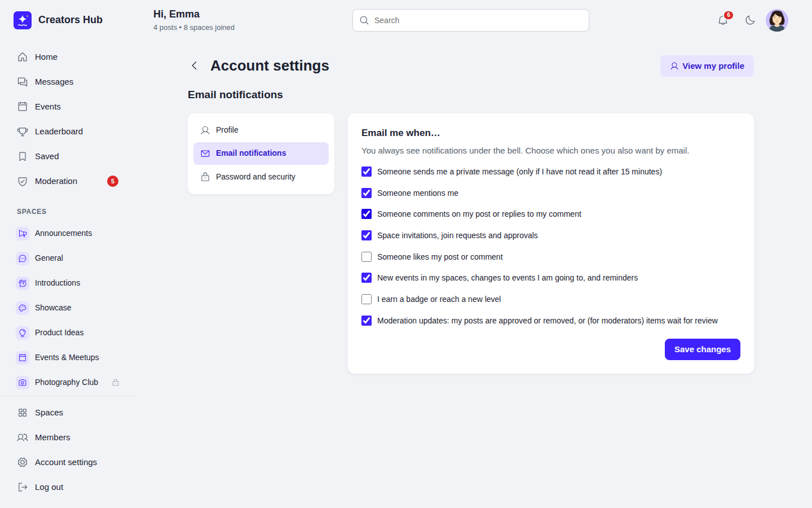This screenshot has width=812, height=508.
Task: Open the Events & Meetups space
Action: pos(68,357)
